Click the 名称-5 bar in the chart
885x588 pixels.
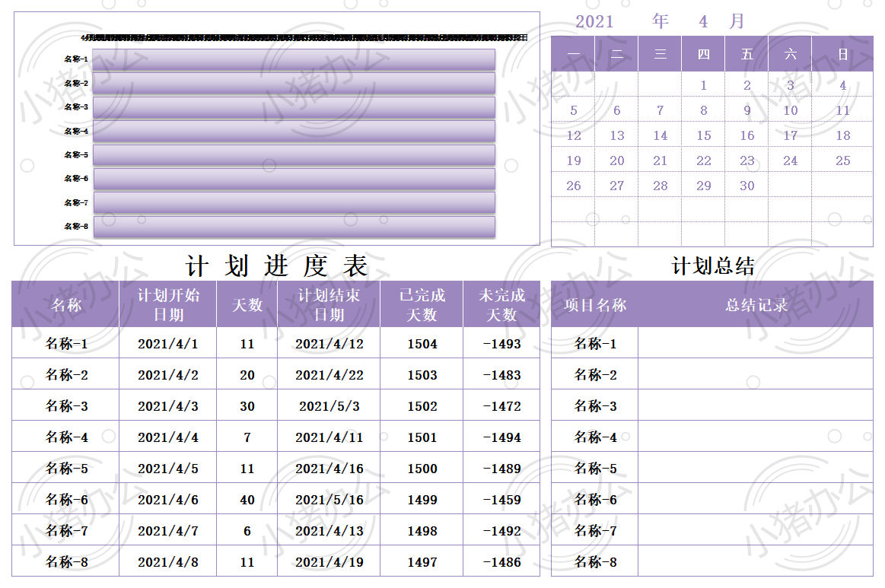pos(294,154)
